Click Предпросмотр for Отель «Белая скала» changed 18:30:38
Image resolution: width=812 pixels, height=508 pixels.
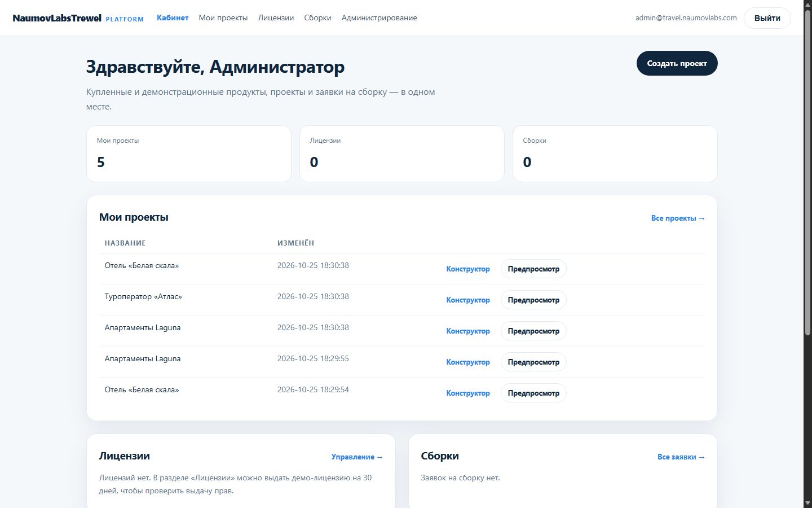[533, 269]
